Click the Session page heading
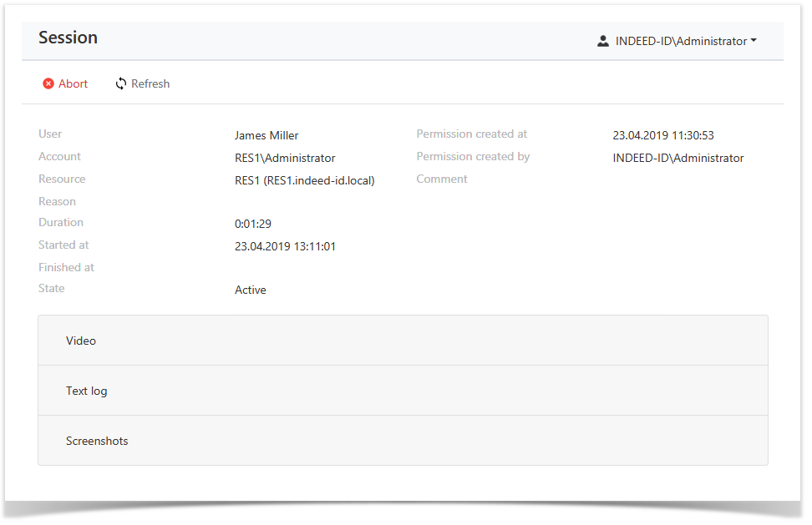 (x=68, y=38)
